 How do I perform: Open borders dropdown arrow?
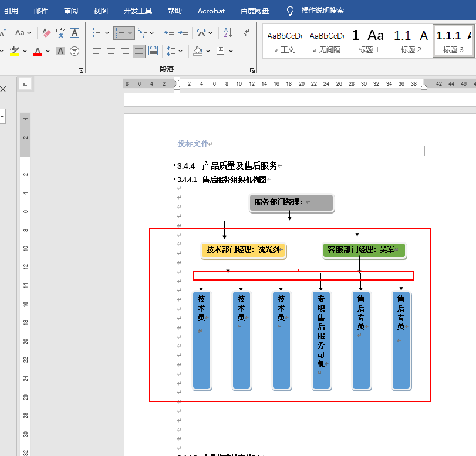click(x=231, y=51)
